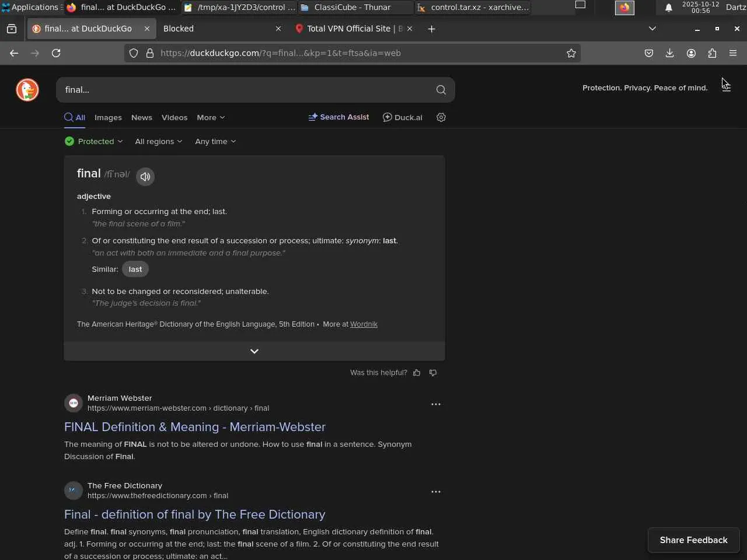The width and height of the screenshot is (747, 560).
Task: Reload the current page
Action: click(x=56, y=53)
